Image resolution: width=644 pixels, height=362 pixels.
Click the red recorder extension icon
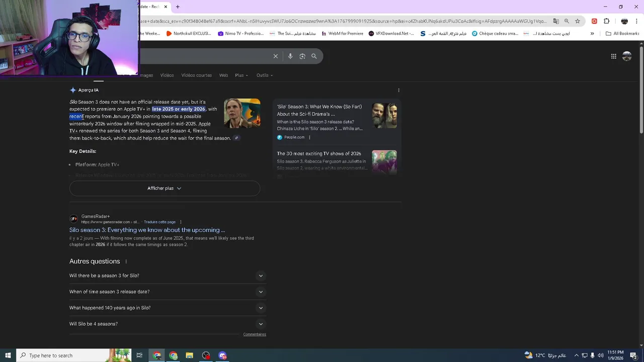coord(594,21)
